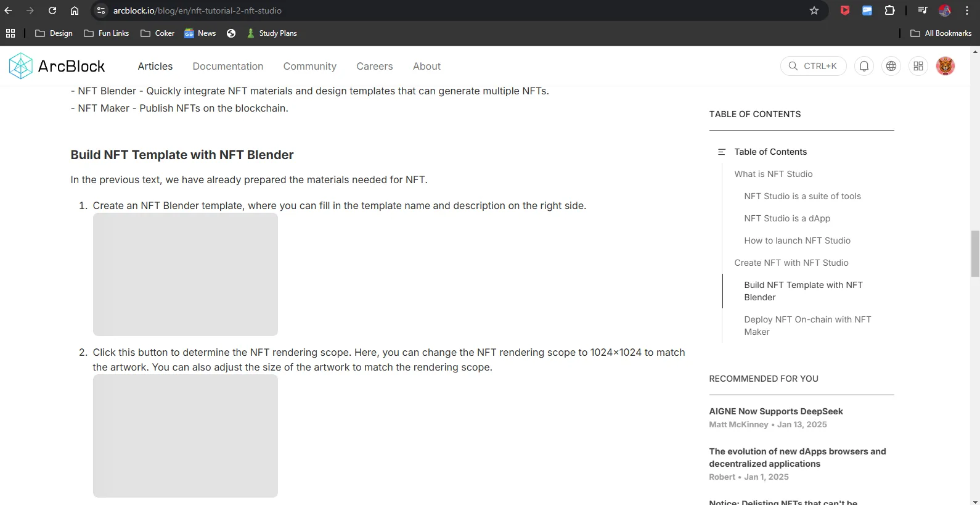
Task: Jump to 'How to launch NFT Studio'
Action: pos(797,240)
